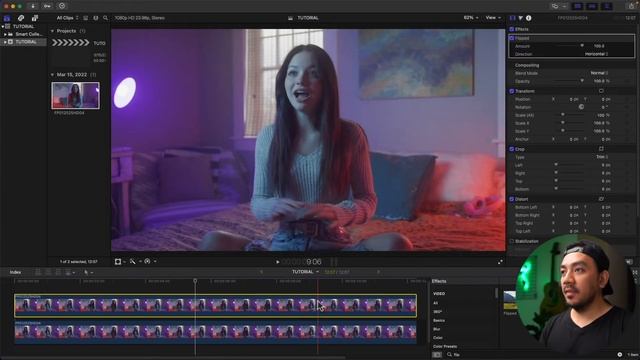640x360 pixels.
Task: Select the Color effects category
Action: 438,338
